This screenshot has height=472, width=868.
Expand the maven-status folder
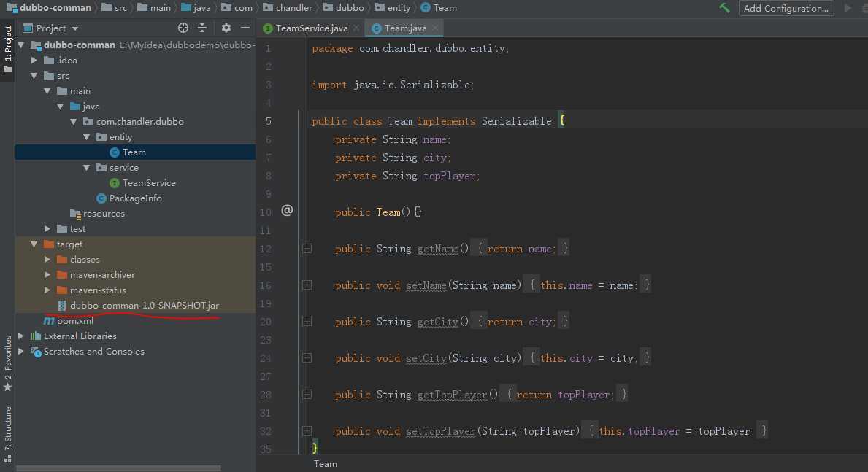47,290
